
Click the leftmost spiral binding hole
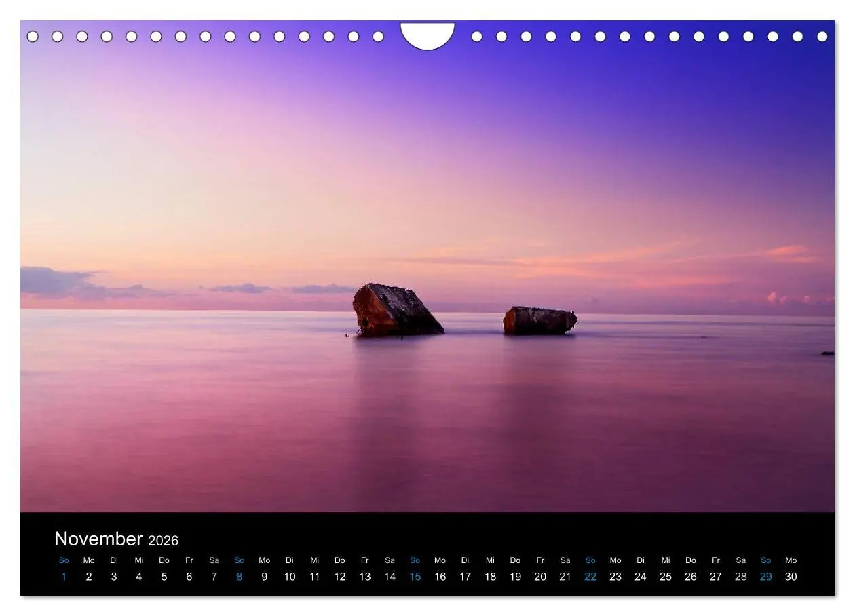(x=33, y=35)
